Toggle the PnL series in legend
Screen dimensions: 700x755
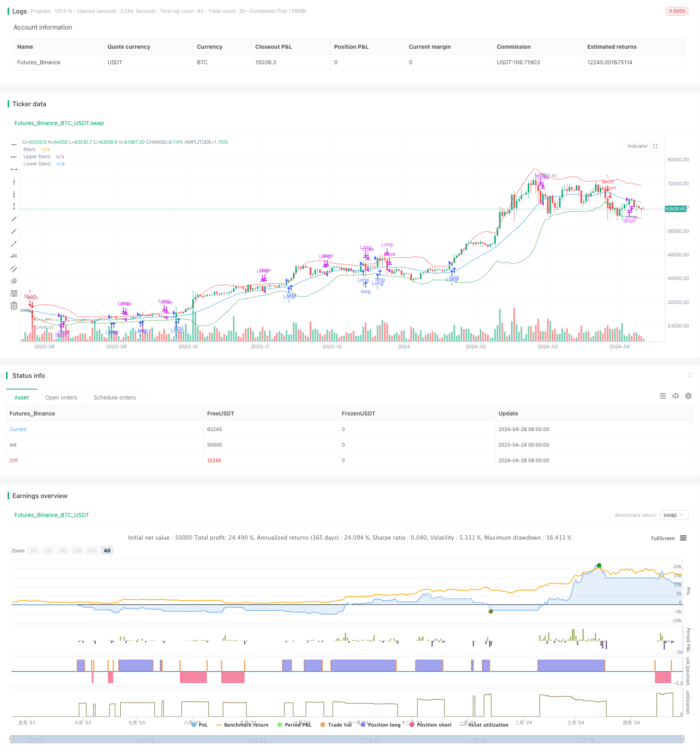200,725
